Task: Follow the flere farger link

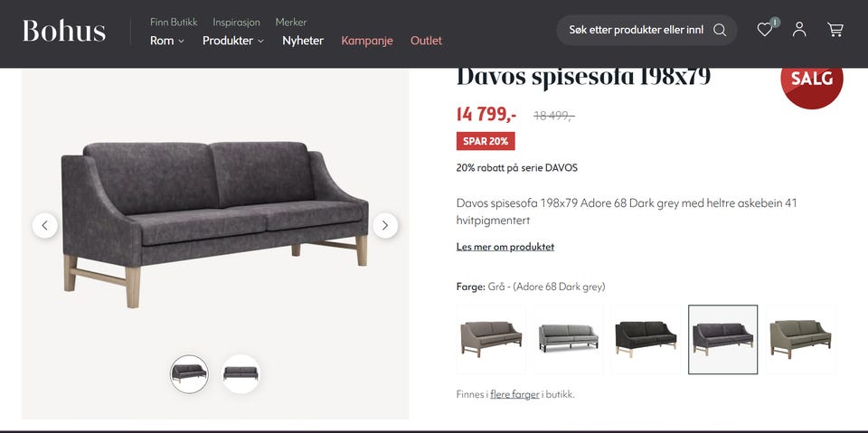Action: [514, 395]
